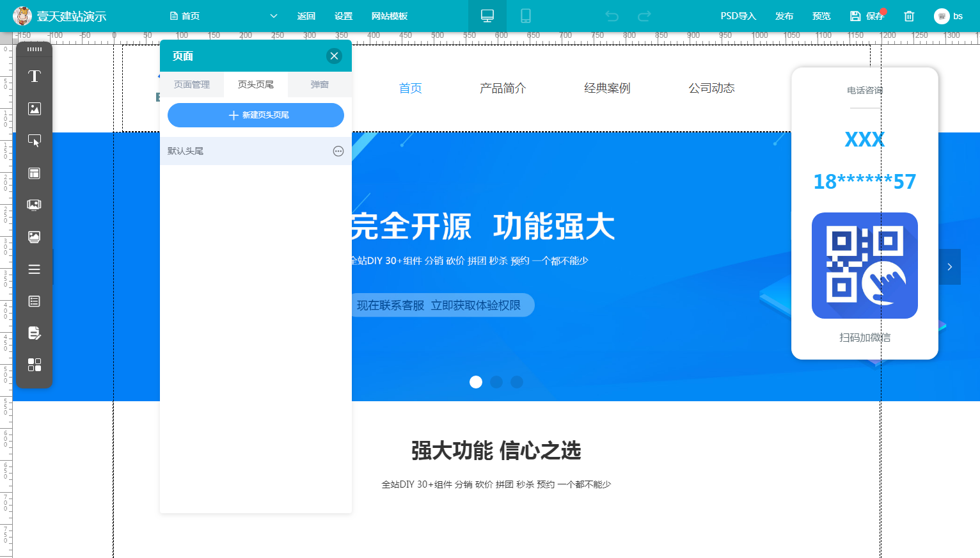Select the layout container tool
Screen dimensions: 980x558
click(35, 173)
